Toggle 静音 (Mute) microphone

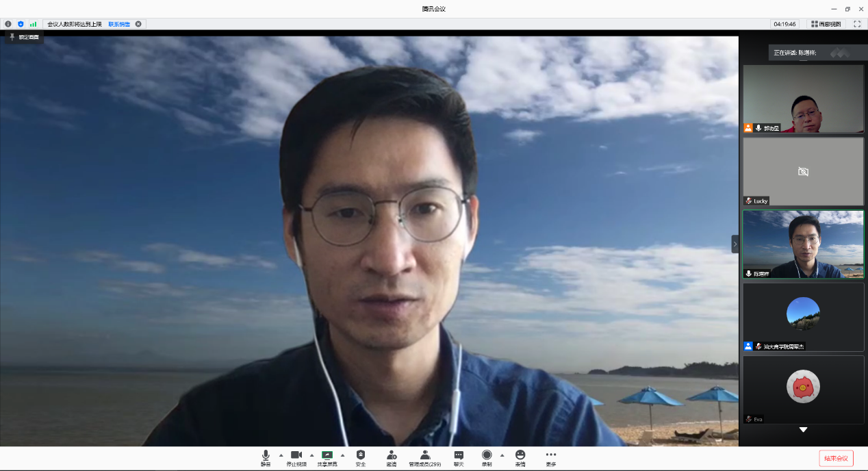coord(266,457)
